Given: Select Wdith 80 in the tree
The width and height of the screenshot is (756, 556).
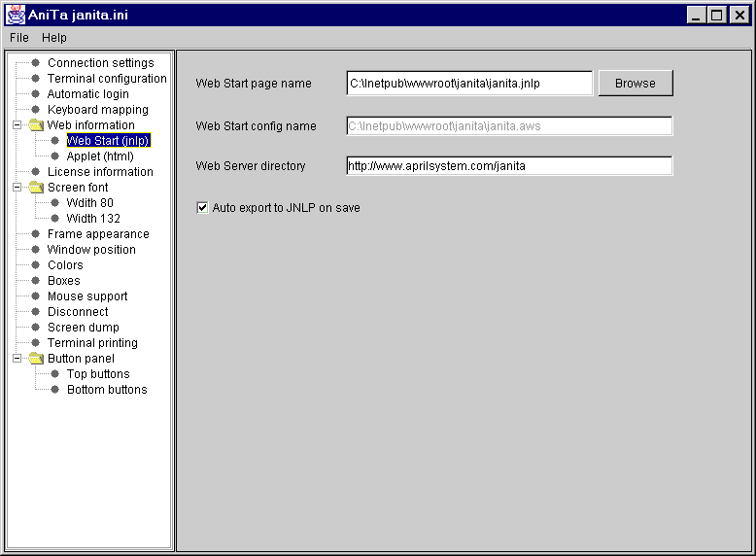Looking at the screenshot, I should click(89, 203).
